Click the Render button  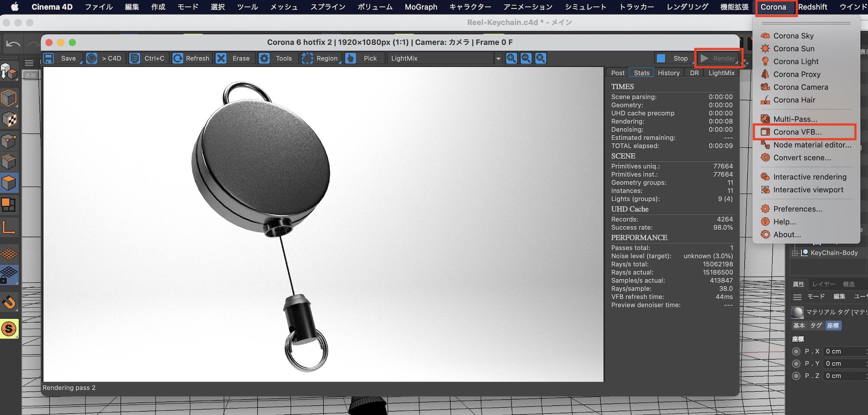tap(719, 59)
